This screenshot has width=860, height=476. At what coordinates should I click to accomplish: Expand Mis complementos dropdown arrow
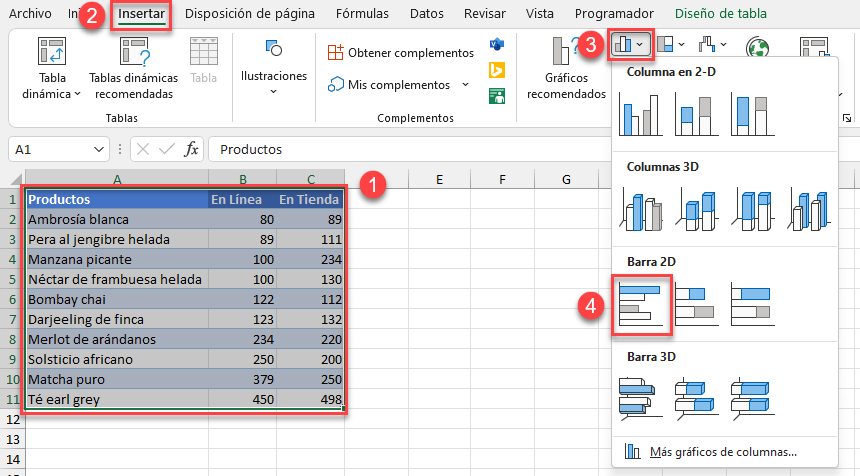point(466,84)
